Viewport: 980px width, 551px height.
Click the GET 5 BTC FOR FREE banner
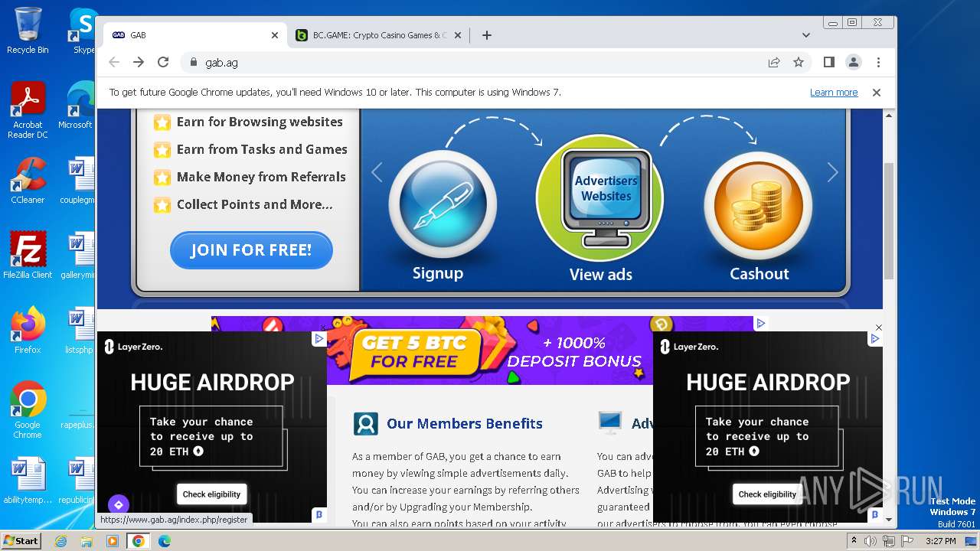[x=490, y=351]
